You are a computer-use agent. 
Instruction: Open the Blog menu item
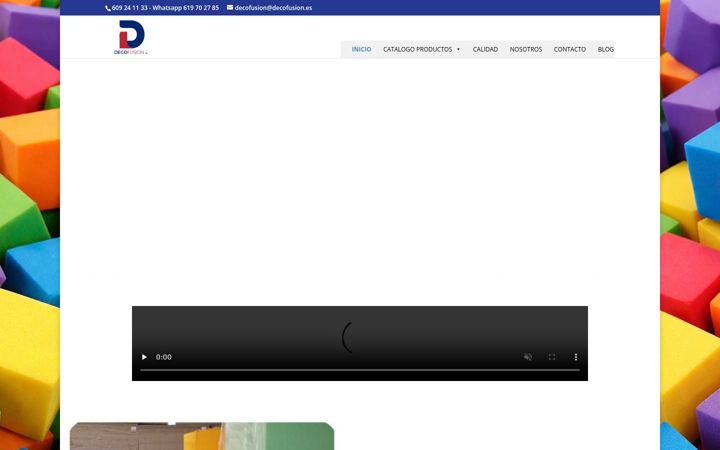[606, 49]
